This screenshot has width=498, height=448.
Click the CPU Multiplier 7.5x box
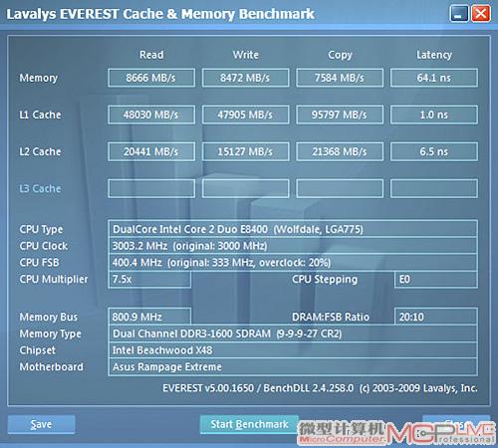pos(149,280)
